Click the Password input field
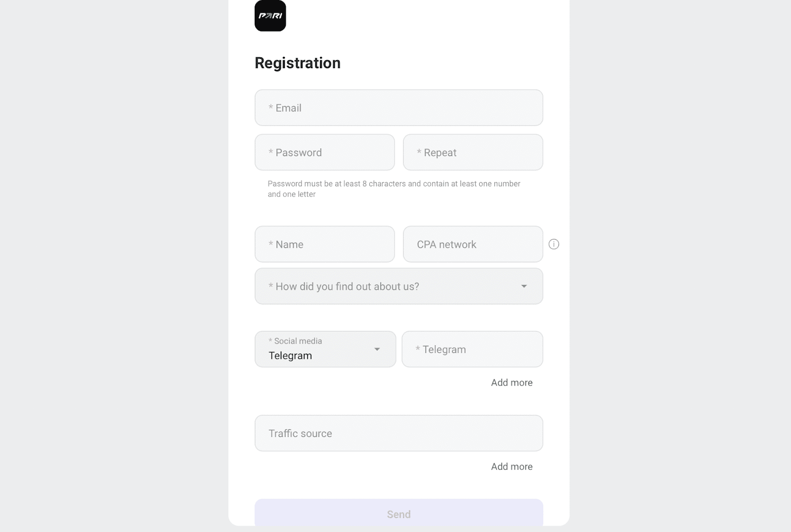The height and width of the screenshot is (532, 791). pyautogui.click(x=324, y=152)
